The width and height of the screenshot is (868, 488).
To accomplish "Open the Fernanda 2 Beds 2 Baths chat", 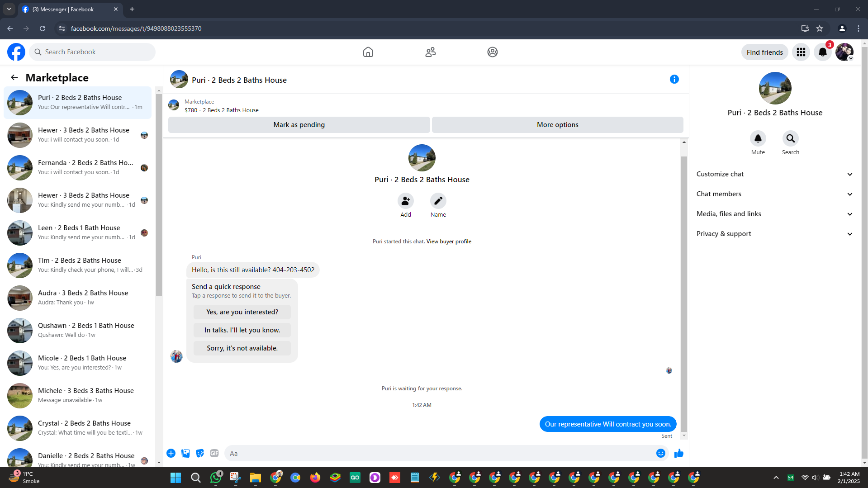I will 77,168.
